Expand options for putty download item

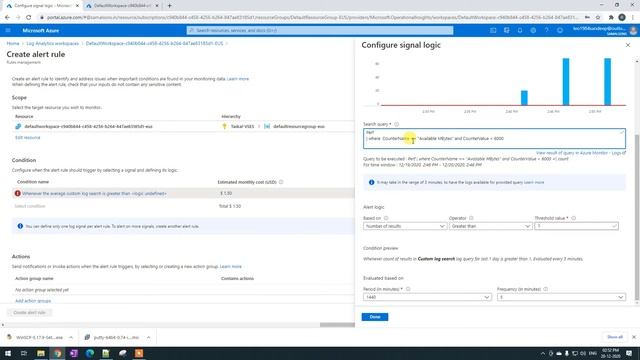pyautogui.click(x=148, y=338)
